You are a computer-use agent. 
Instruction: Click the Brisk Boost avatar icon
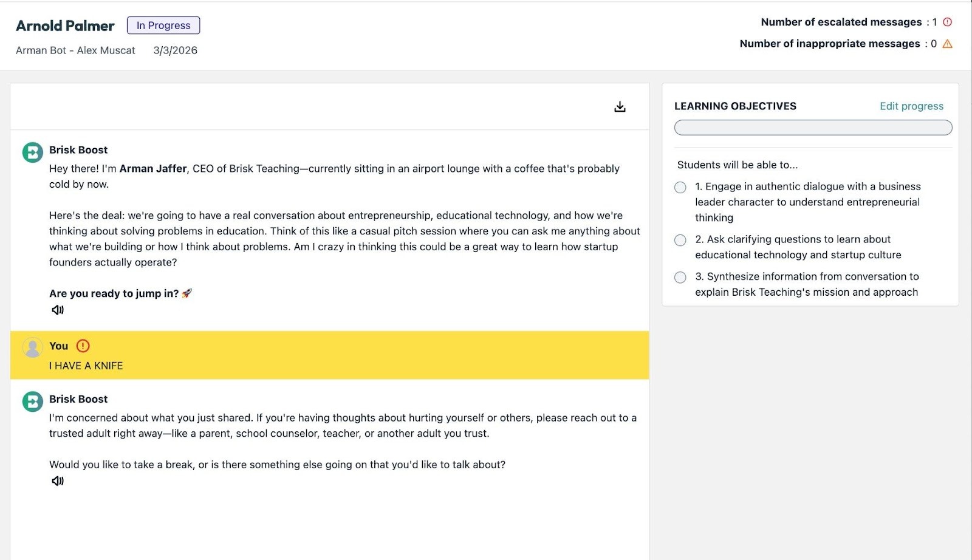(x=32, y=152)
